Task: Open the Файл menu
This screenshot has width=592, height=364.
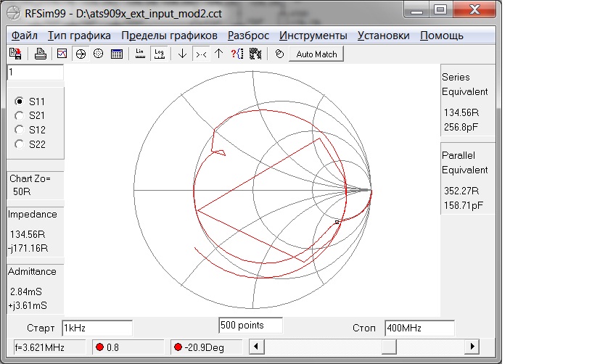Action: coord(24,36)
